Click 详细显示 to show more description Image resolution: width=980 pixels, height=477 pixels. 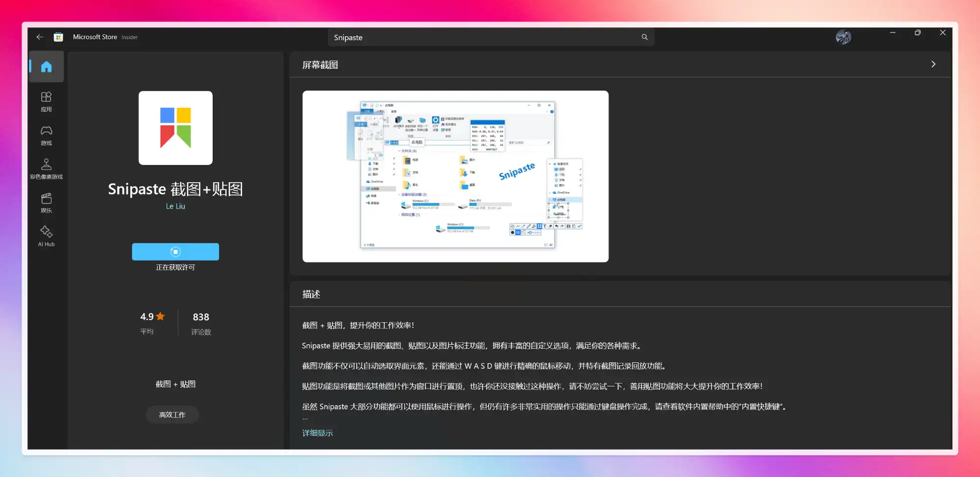pyautogui.click(x=318, y=433)
